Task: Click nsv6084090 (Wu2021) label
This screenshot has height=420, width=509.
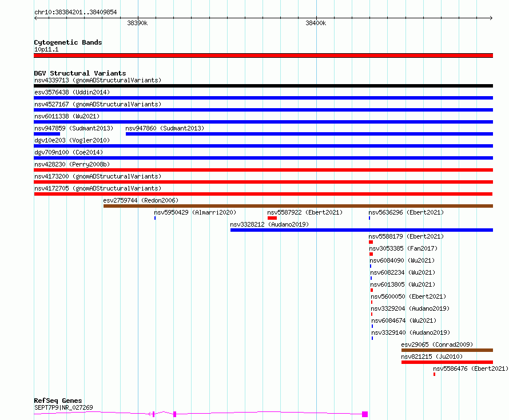Action: tap(402, 260)
